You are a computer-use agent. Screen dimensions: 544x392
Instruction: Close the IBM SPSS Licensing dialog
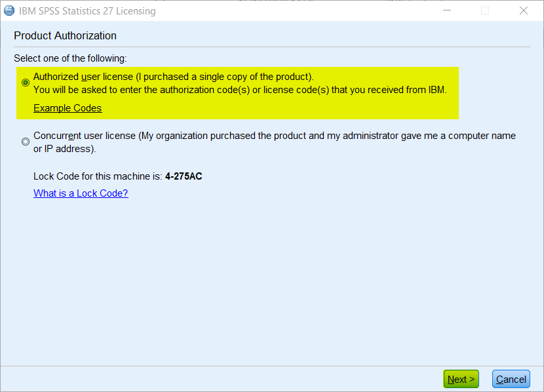(x=523, y=10)
